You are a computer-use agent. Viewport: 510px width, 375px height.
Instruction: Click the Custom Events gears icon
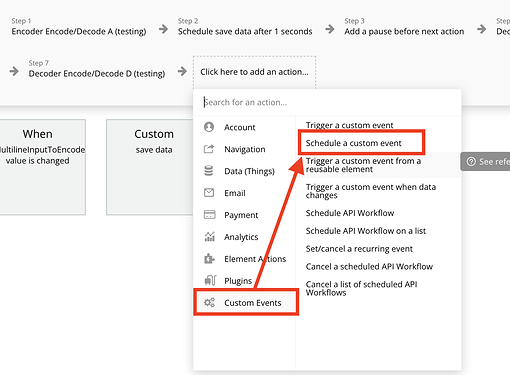click(209, 302)
